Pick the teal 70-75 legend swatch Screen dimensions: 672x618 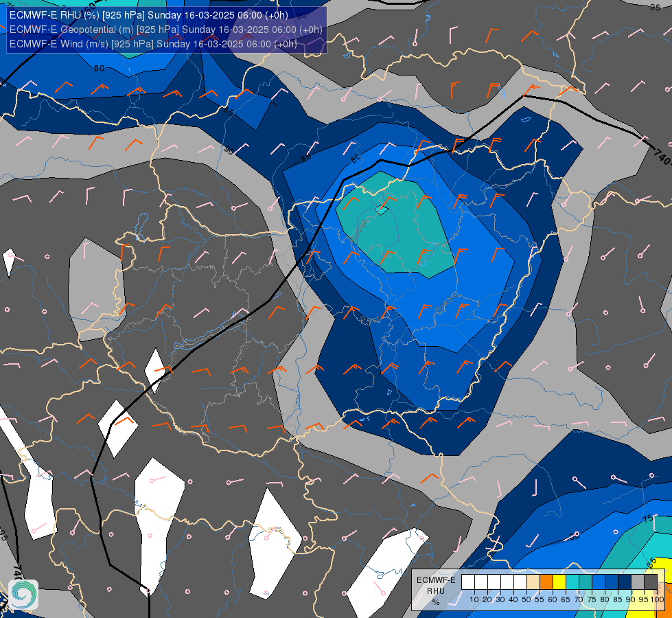point(586,582)
